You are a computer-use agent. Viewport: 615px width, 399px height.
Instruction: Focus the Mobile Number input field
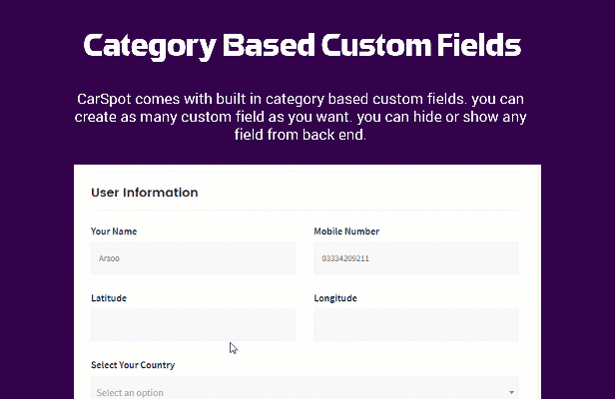coord(416,258)
